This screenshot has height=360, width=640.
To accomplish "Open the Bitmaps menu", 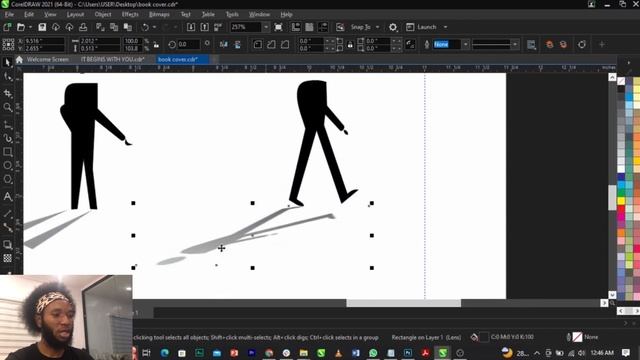I will pyautogui.click(x=159, y=14).
